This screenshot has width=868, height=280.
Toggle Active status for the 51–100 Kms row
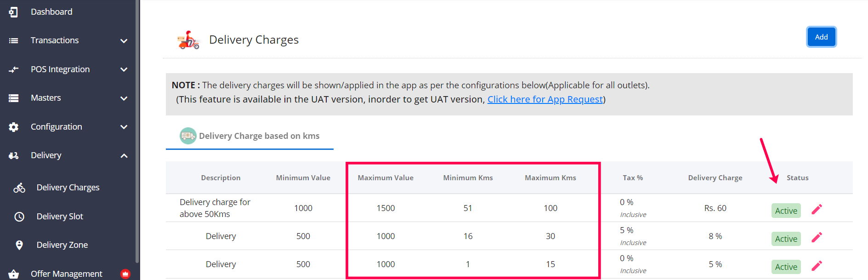pyautogui.click(x=786, y=211)
